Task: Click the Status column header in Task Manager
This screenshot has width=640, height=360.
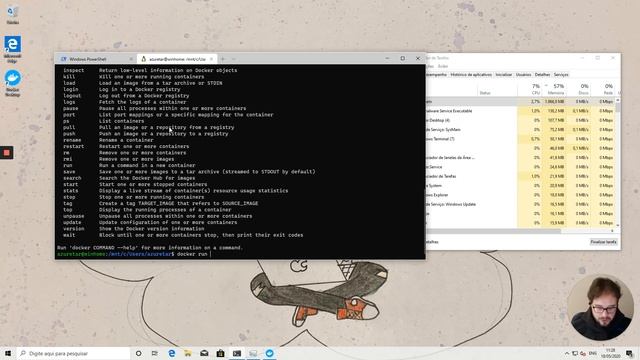Action: [x=485, y=93]
